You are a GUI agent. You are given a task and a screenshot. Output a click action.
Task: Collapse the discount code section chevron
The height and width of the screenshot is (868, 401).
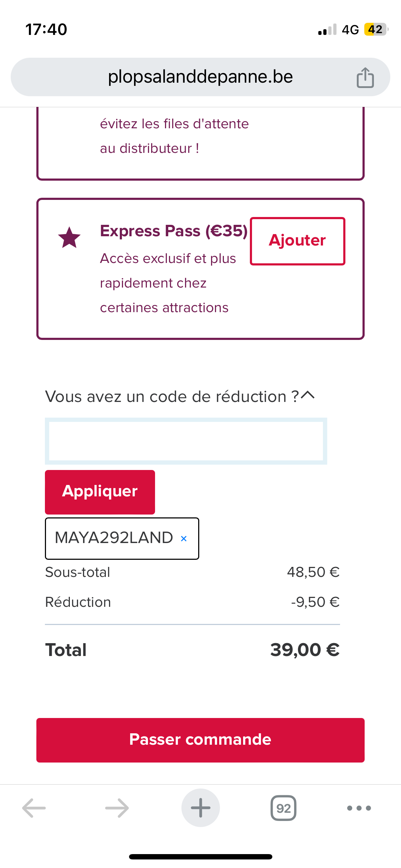point(308,395)
